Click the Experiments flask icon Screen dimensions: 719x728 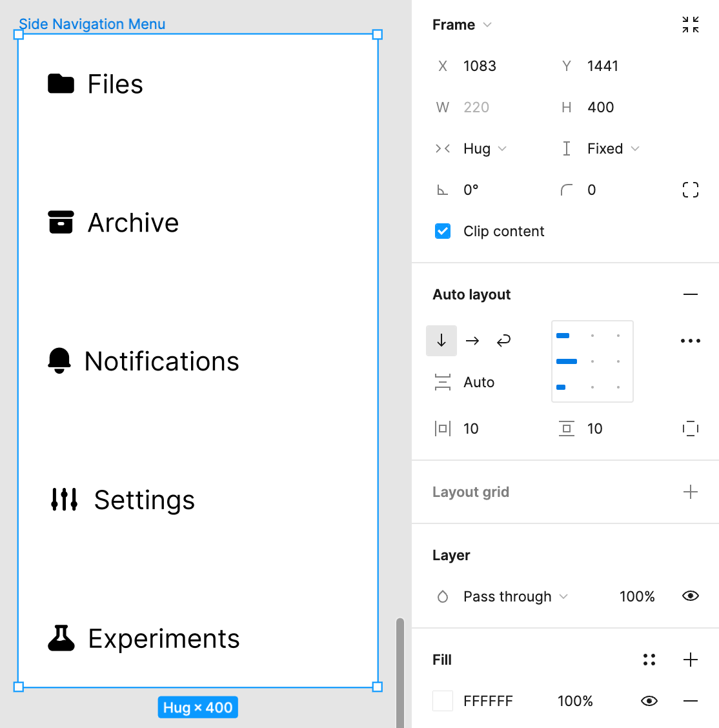click(60, 639)
